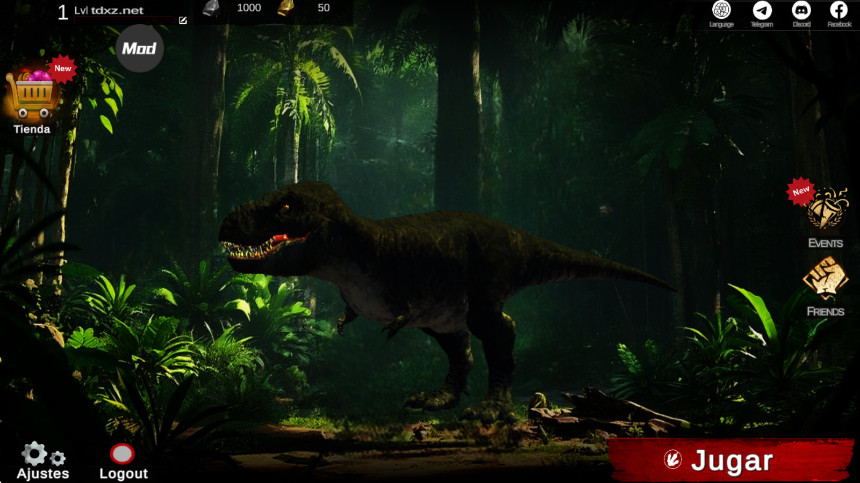Open the Discord link icon
The image size is (860, 483).
(801, 10)
